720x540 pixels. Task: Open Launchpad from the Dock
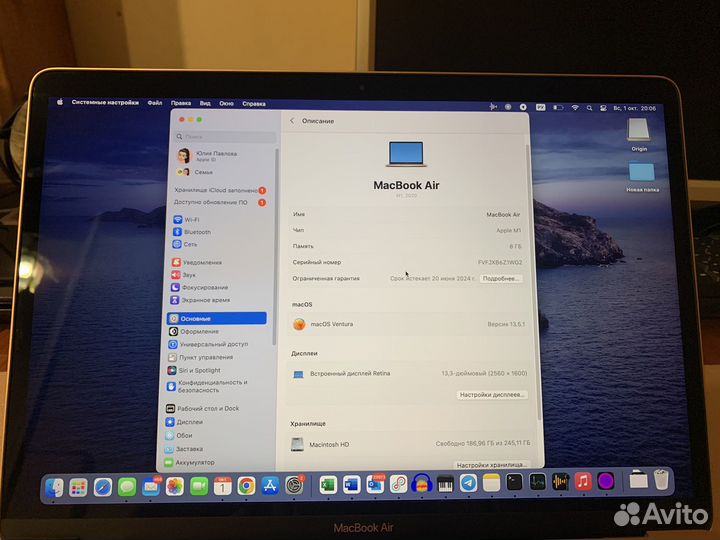click(x=78, y=488)
